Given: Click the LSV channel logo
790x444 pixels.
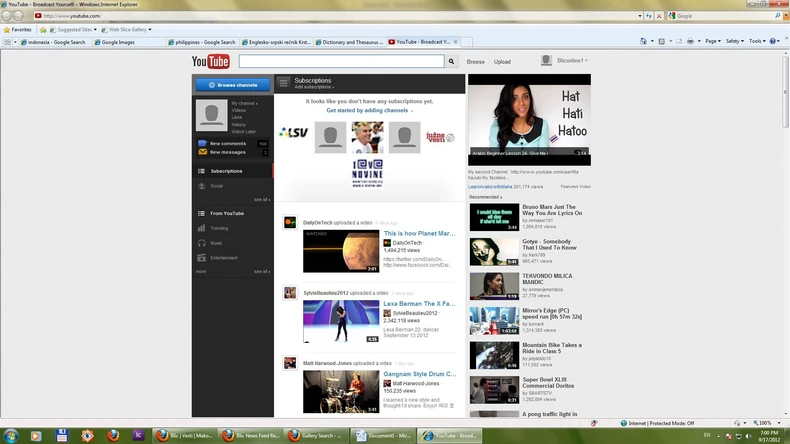Looking at the screenshot, I should 293,132.
